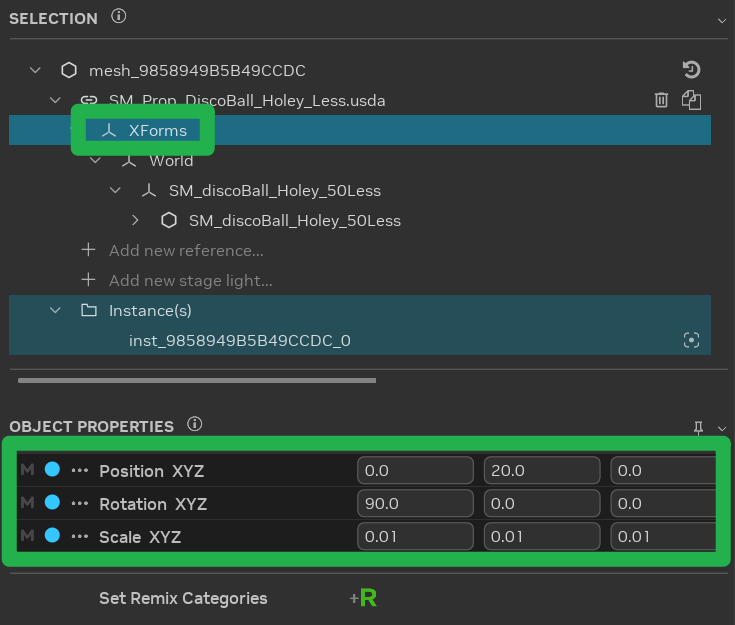Toggle the blue override dot for Position XYZ
The width and height of the screenshot is (735, 625).
pos(52,470)
